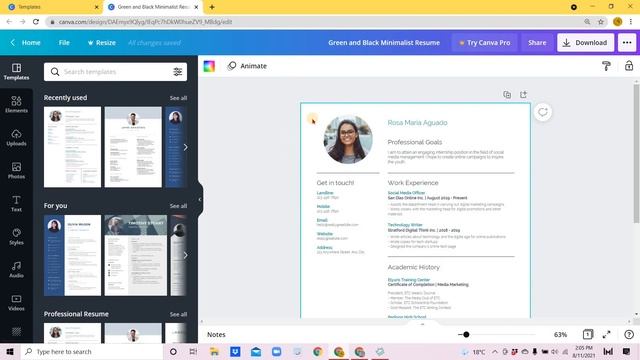Click See all for Recently used
The width and height of the screenshot is (640, 360).
(x=178, y=98)
